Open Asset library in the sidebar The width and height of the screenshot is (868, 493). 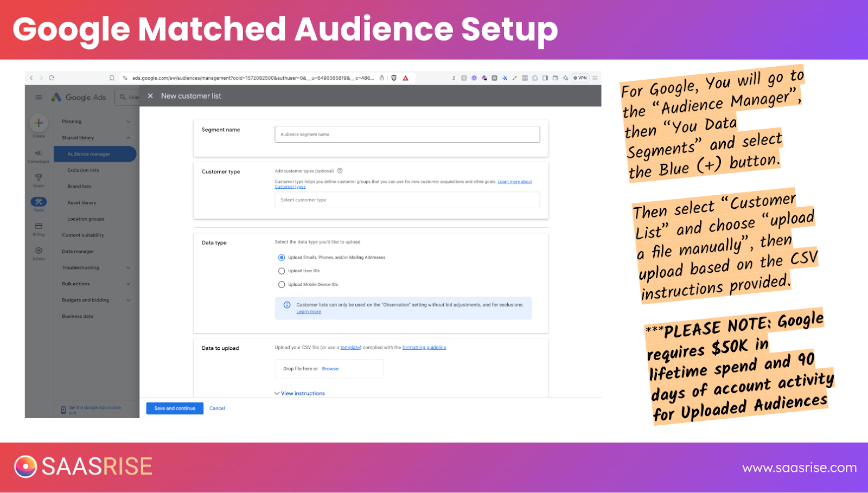coord(82,203)
